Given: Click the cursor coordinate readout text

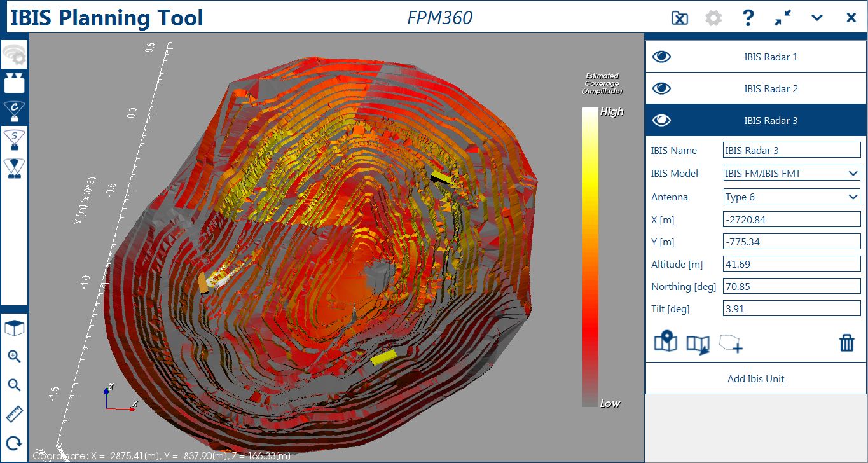Looking at the screenshot, I should [x=162, y=455].
